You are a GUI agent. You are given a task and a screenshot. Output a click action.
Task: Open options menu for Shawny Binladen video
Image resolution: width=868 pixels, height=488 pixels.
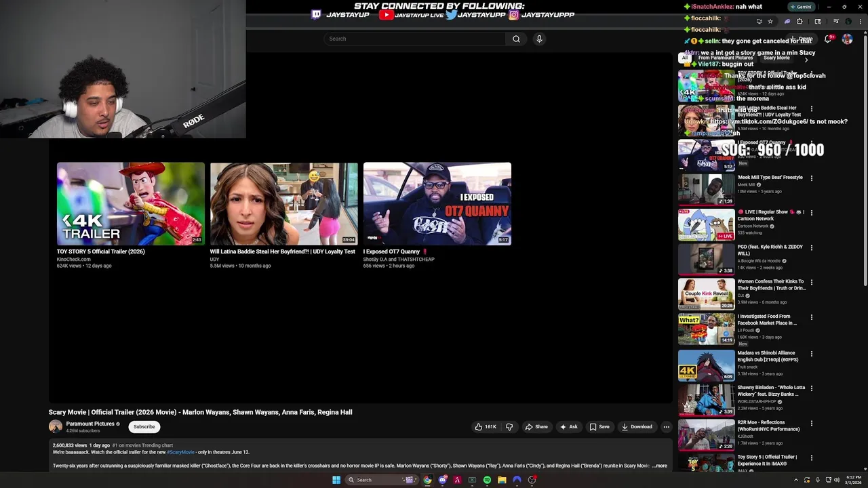812,388
